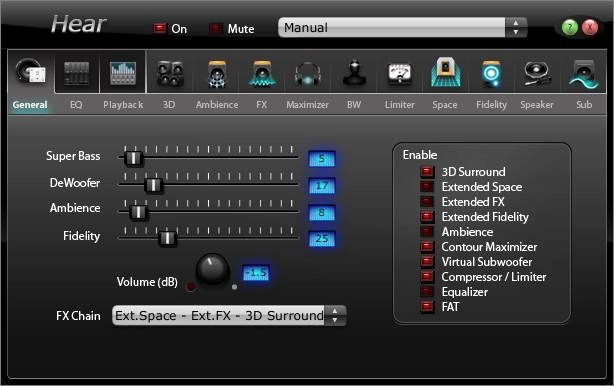
Task: Open the Space room icon
Action: click(x=445, y=72)
